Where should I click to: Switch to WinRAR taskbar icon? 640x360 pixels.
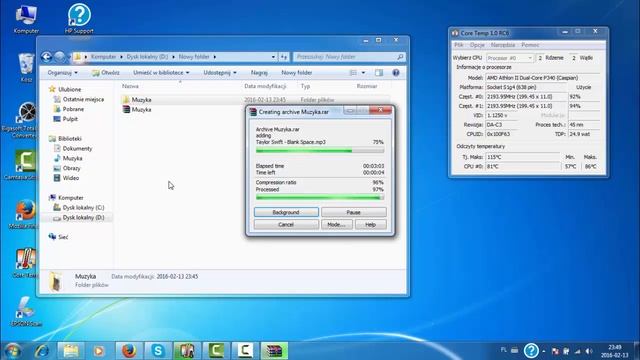[x=274, y=351]
